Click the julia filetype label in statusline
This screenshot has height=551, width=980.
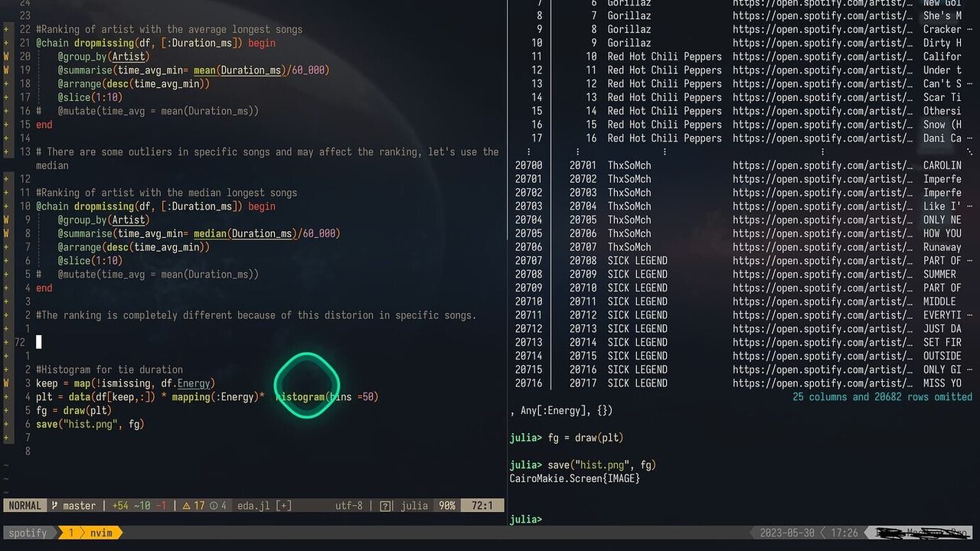414,506
